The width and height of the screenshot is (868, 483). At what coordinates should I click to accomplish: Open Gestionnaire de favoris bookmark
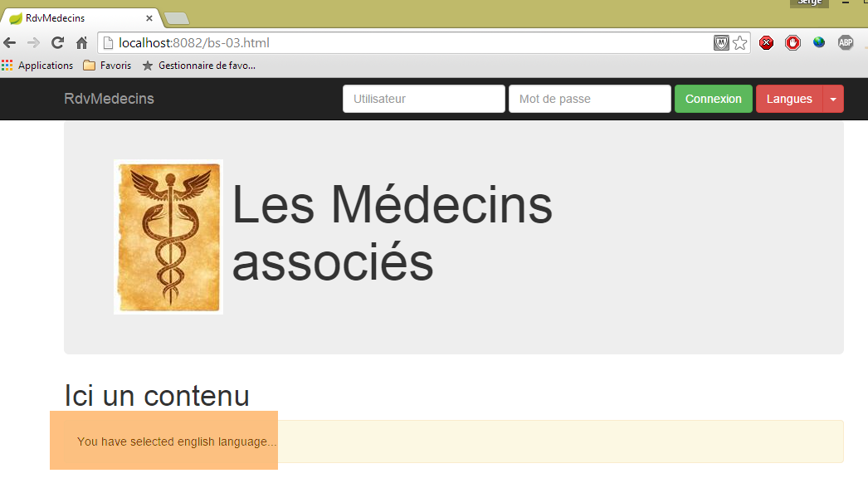198,66
